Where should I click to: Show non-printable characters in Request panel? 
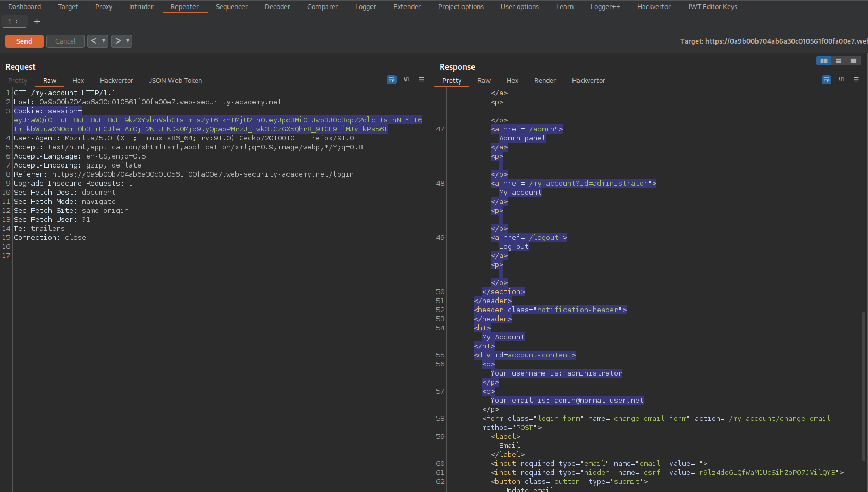click(x=407, y=79)
